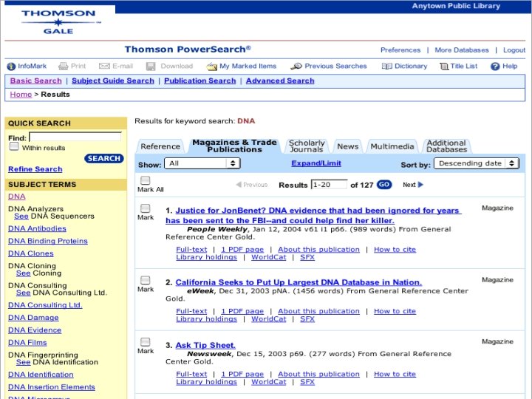The image size is (532, 399).
Task: Open Preferences link
Action: click(400, 50)
